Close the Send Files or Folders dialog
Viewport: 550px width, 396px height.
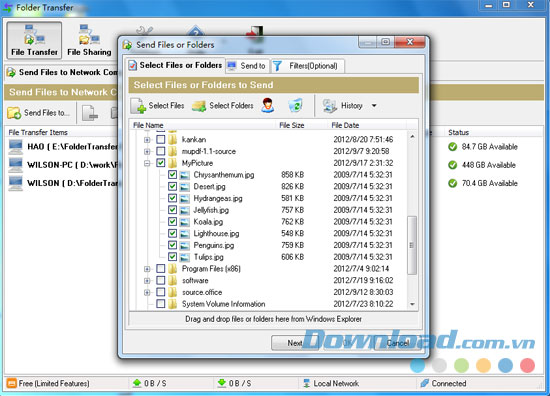tap(410, 42)
